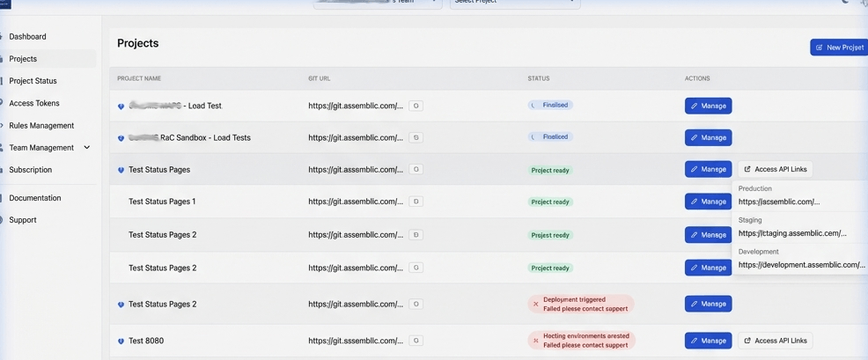Click the Project ready badge for Test Status Pages 1
Screen dimensions: 868x360
pos(549,202)
